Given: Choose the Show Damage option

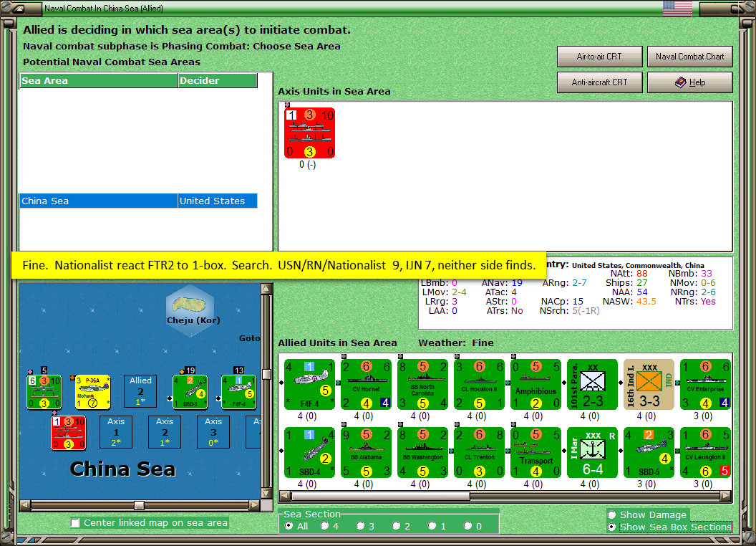Looking at the screenshot, I should [612, 514].
